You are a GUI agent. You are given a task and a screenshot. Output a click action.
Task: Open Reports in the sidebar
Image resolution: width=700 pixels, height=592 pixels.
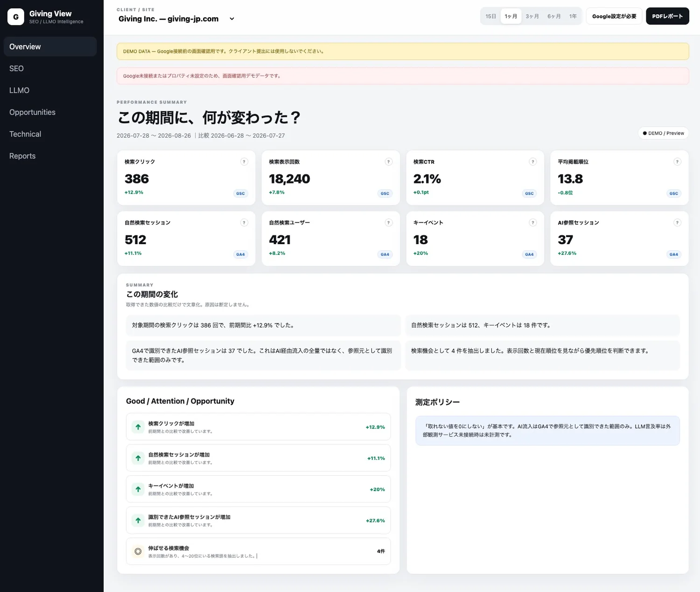pos(50,156)
